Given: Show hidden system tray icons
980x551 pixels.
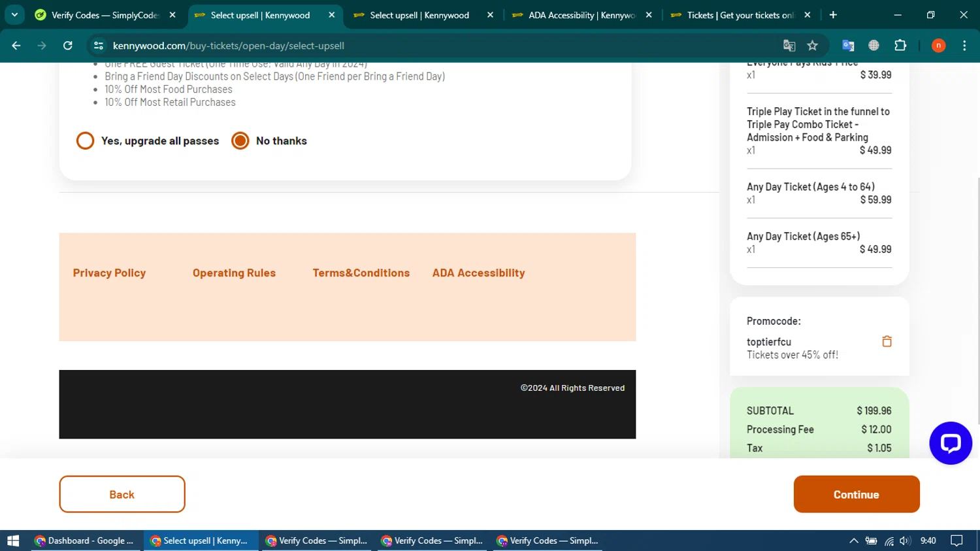Looking at the screenshot, I should (x=853, y=541).
